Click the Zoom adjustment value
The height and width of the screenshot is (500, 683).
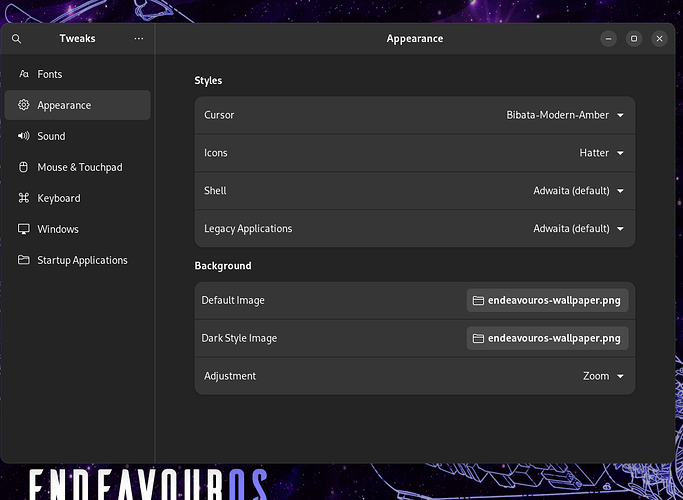[x=596, y=376]
